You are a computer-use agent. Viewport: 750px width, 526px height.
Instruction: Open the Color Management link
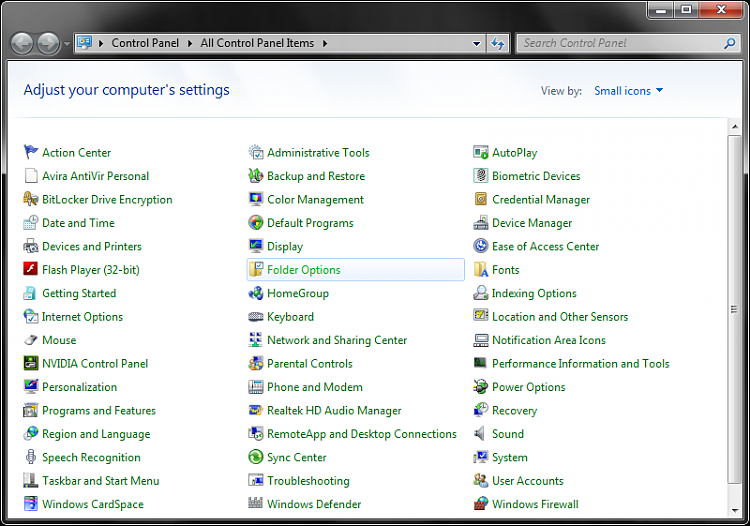click(316, 199)
